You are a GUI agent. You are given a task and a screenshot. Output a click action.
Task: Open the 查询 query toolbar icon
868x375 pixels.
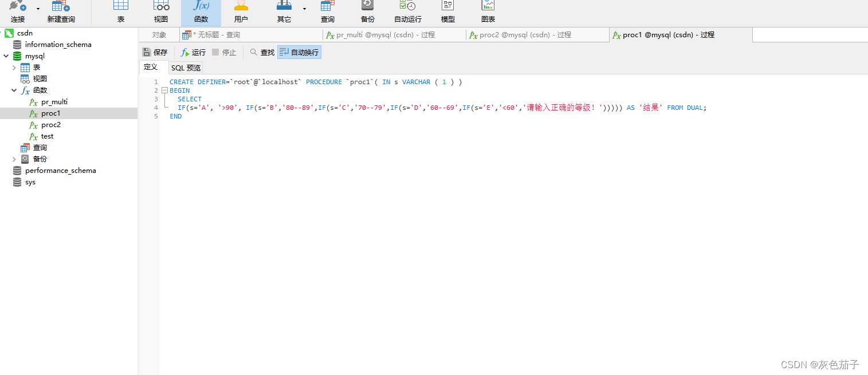(328, 12)
